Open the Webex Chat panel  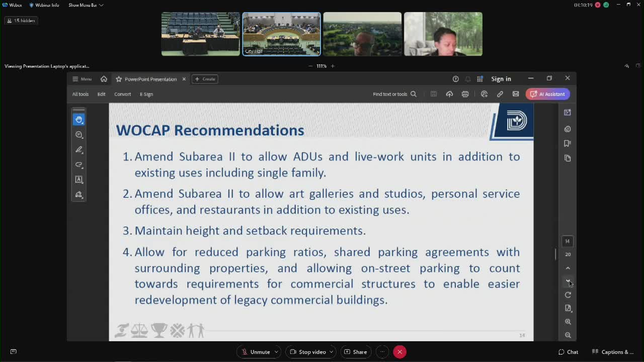[568, 352]
